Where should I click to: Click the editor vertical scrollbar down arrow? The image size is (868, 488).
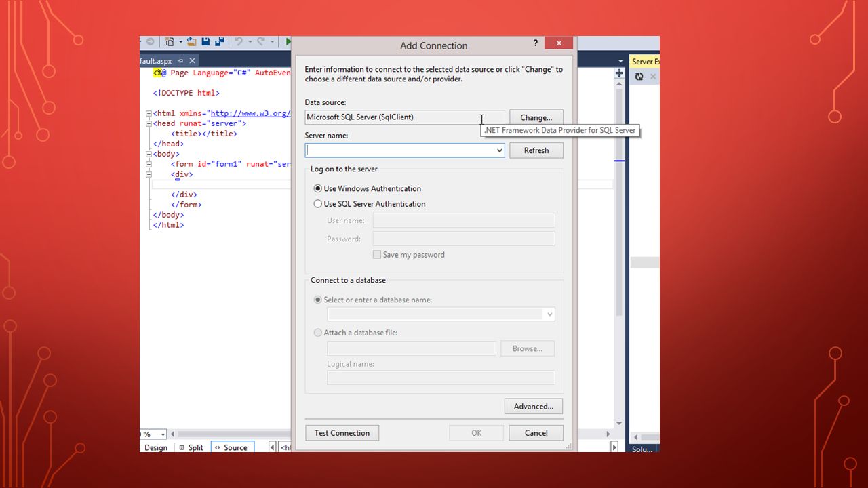[x=619, y=423]
